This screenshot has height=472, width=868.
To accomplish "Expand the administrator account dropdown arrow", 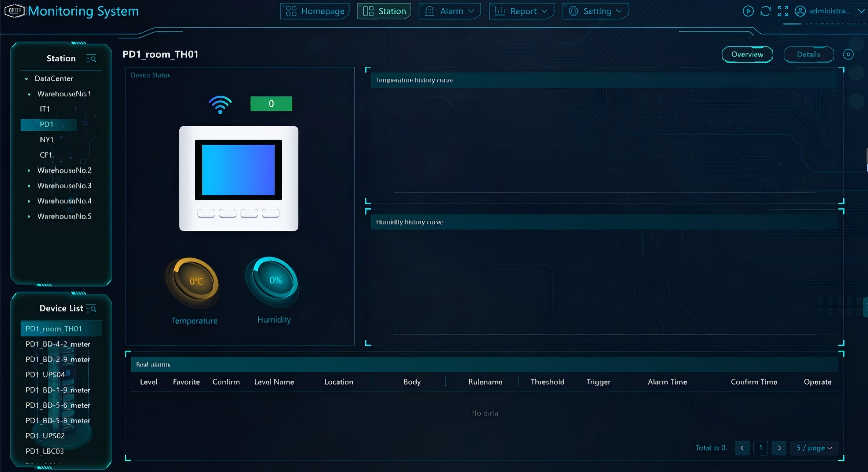I will 861,11.
